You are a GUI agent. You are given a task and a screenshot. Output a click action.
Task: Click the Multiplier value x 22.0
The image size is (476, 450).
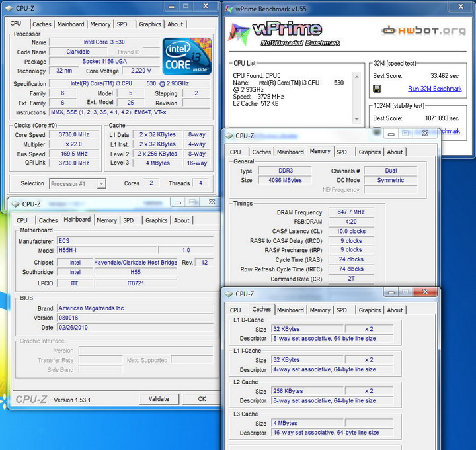click(x=74, y=144)
